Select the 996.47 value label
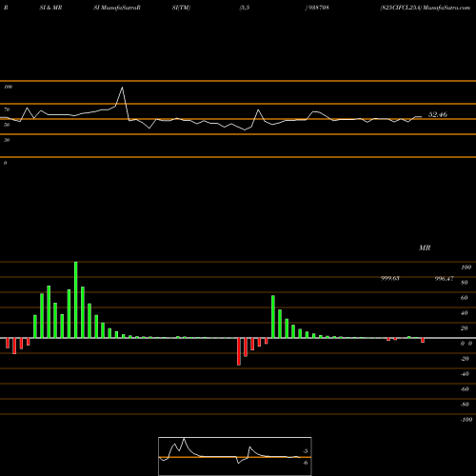This screenshot has height=476, width=476. coord(445,278)
